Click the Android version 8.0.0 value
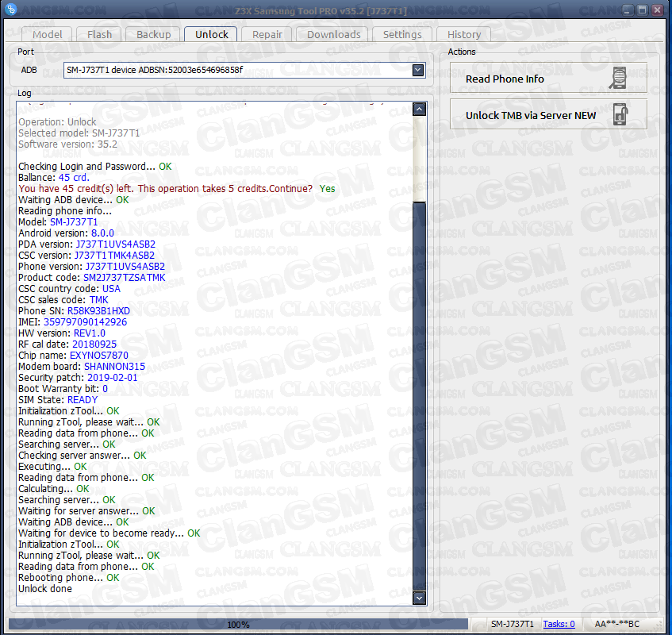 pyautogui.click(x=102, y=233)
